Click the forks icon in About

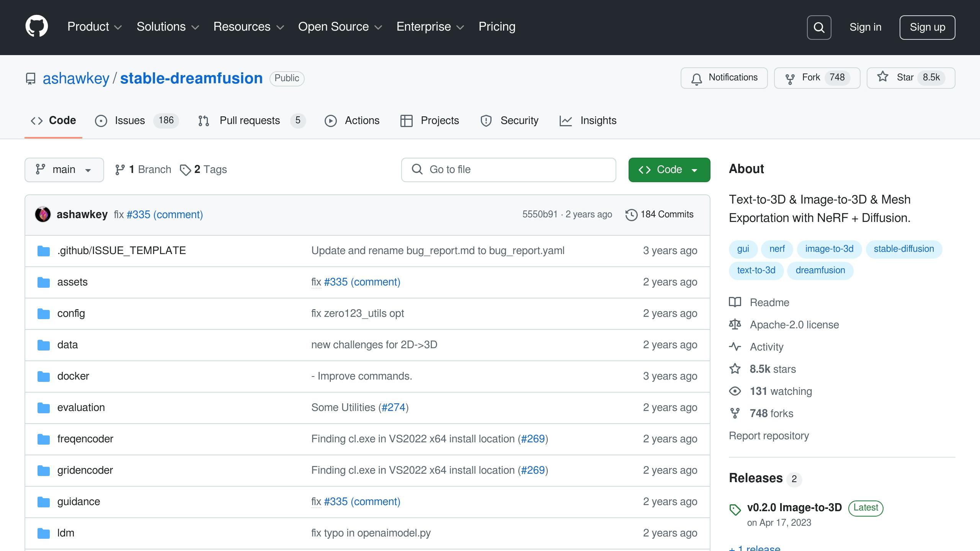tap(735, 413)
